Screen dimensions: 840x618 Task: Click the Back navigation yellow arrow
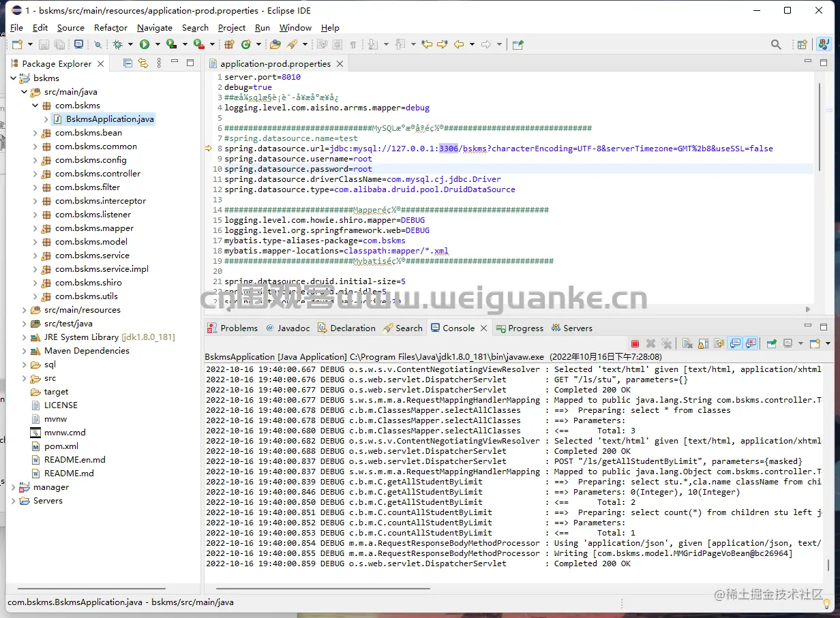[x=460, y=44]
